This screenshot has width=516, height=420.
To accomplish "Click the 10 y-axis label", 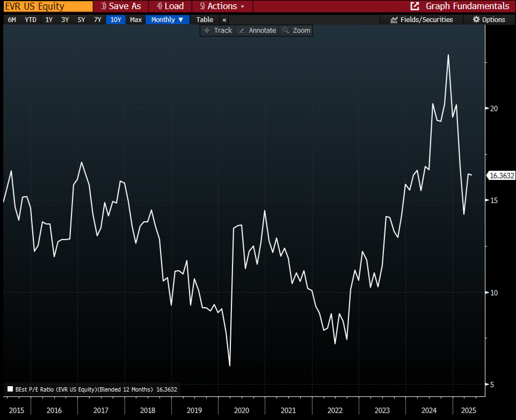I will (x=494, y=293).
